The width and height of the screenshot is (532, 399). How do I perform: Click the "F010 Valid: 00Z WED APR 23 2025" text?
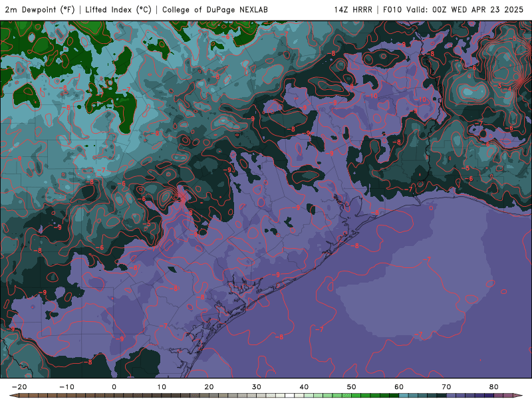click(x=453, y=9)
